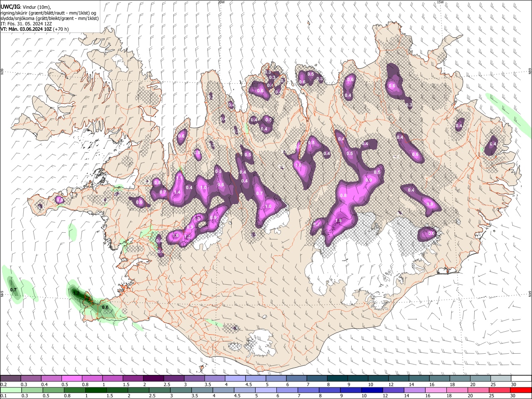This screenshot has height=399, width=532.
Task: Click the initial time 'IT: Fös. 31. 05. 2024 12Z'
Action: [26, 24]
